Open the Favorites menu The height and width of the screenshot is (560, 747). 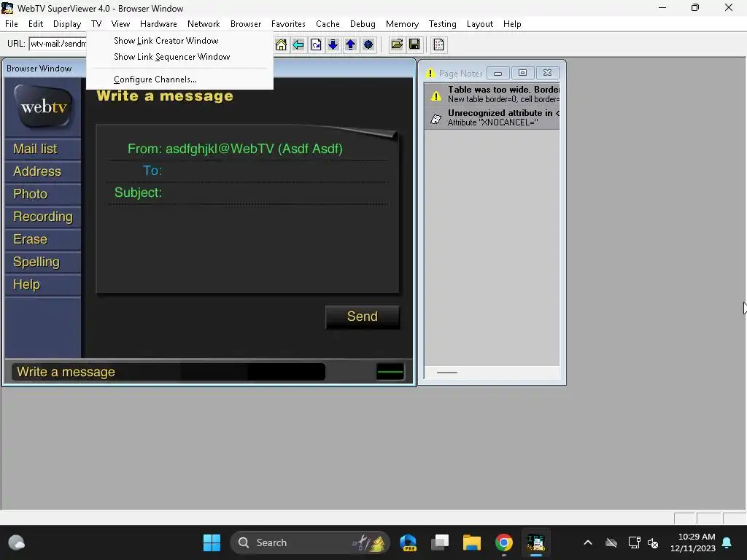click(288, 24)
